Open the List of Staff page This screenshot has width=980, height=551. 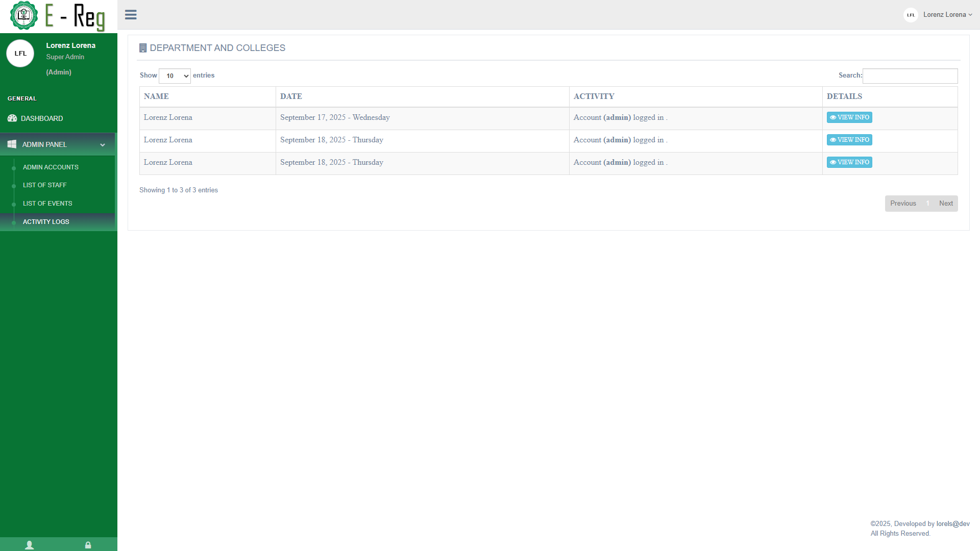44,185
